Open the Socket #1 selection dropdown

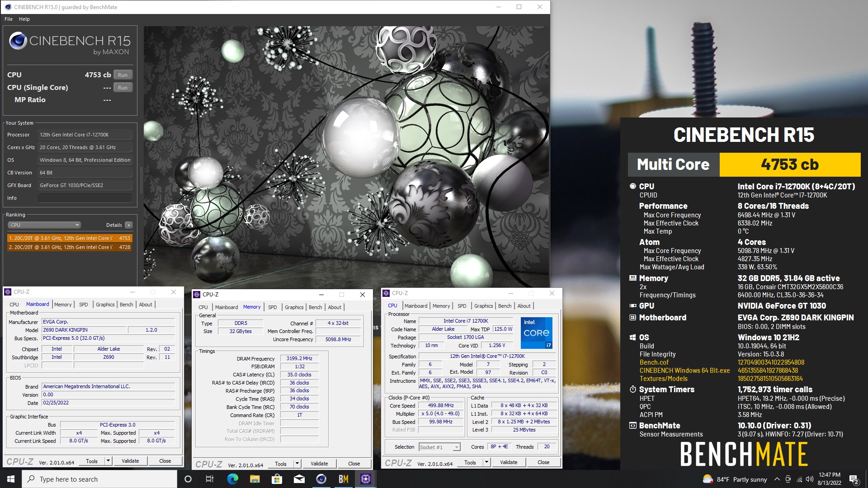click(439, 447)
